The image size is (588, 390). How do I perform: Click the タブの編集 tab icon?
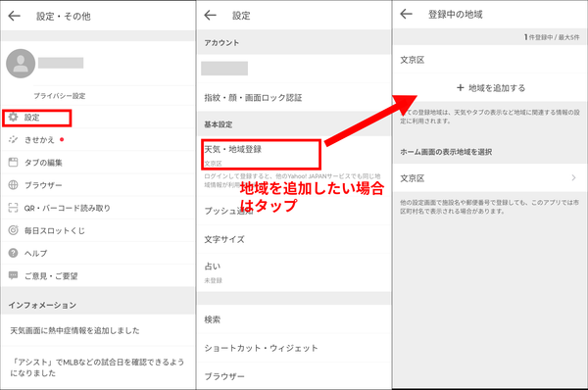click(13, 163)
